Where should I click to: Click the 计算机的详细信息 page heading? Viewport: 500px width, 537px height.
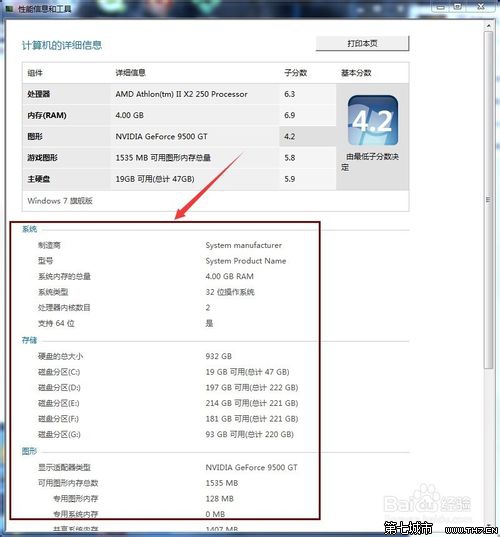tap(62, 45)
